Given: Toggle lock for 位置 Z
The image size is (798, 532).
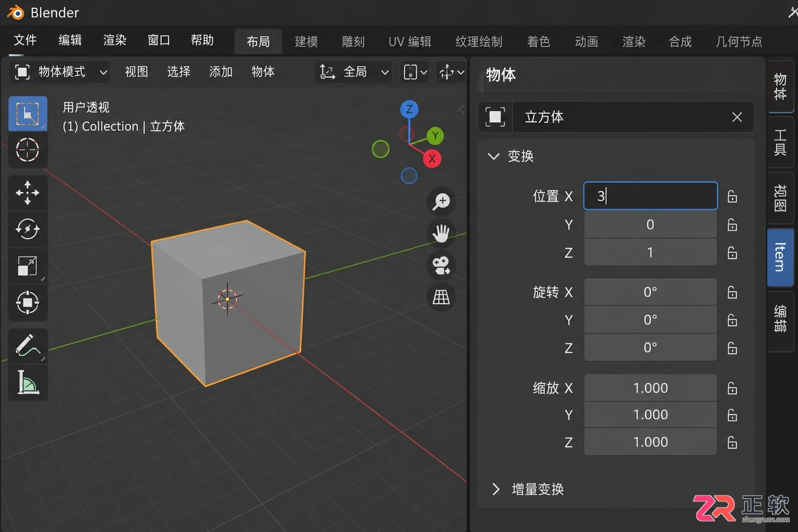Looking at the screenshot, I should (x=732, y=253).
